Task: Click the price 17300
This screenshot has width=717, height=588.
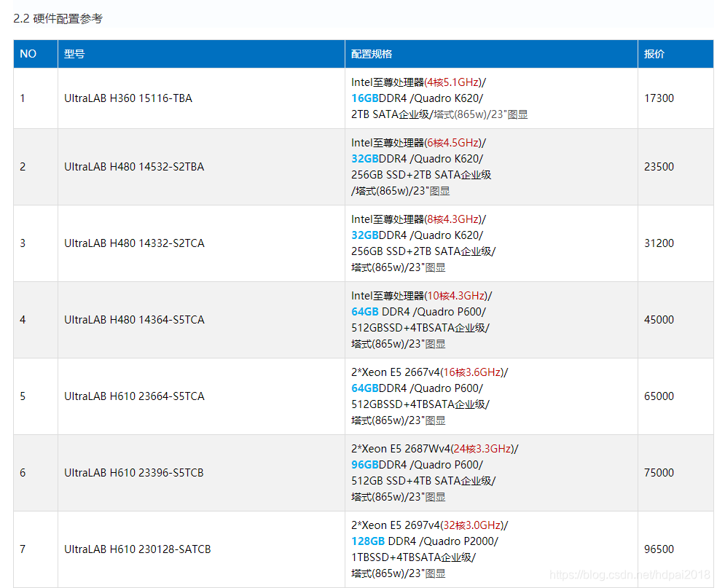Action: point(659,98)
